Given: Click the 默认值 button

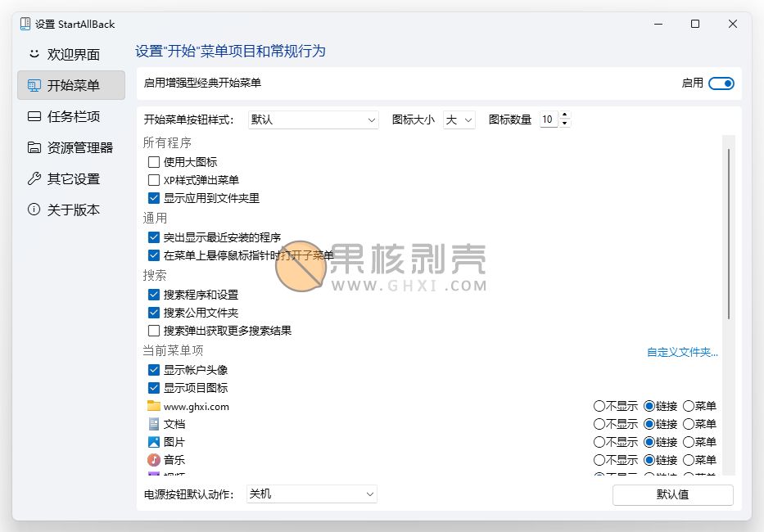Looking at the screenshot, I should pyautogui.click(x=672, y=494).
